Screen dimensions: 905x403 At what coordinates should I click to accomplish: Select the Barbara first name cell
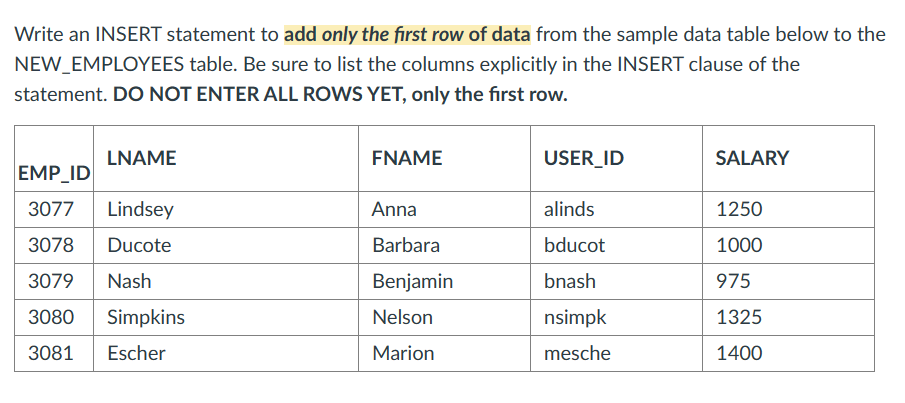(444, 245)
